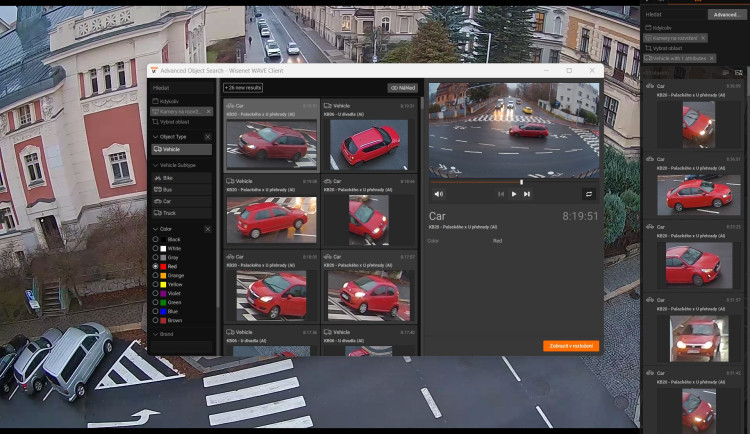This screenshot has height=434, width=750.
Task: Click the mute volume icon in preview player
Action: 439,194
